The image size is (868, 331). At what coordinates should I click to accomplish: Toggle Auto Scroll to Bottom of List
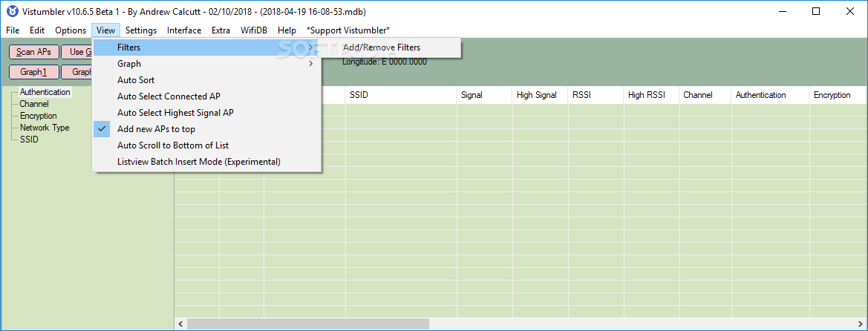(x=206, y=145)
